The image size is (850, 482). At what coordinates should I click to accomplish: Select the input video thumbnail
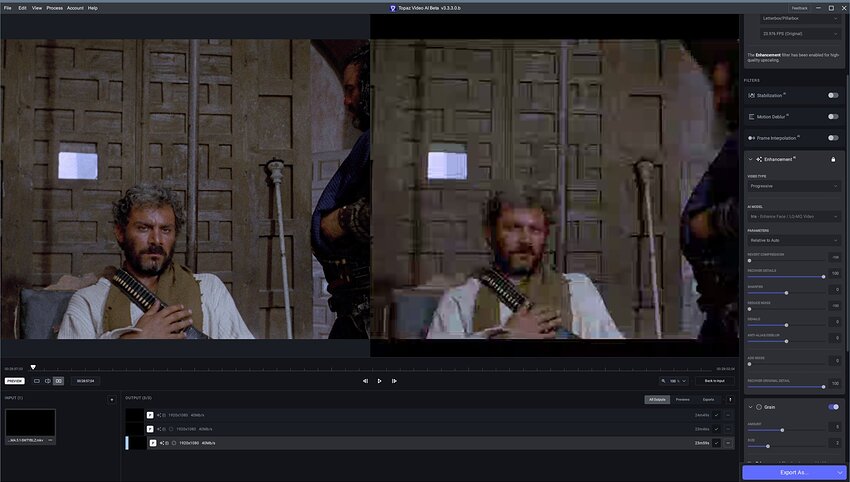30,423
